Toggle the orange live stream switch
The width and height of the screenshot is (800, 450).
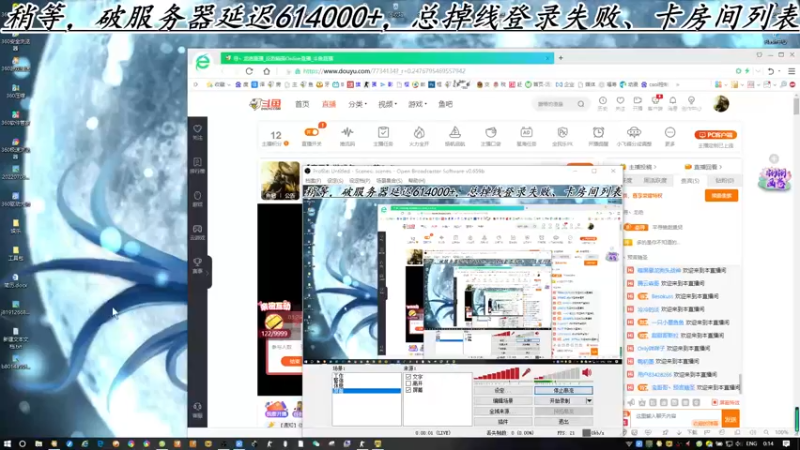(311, 132)
